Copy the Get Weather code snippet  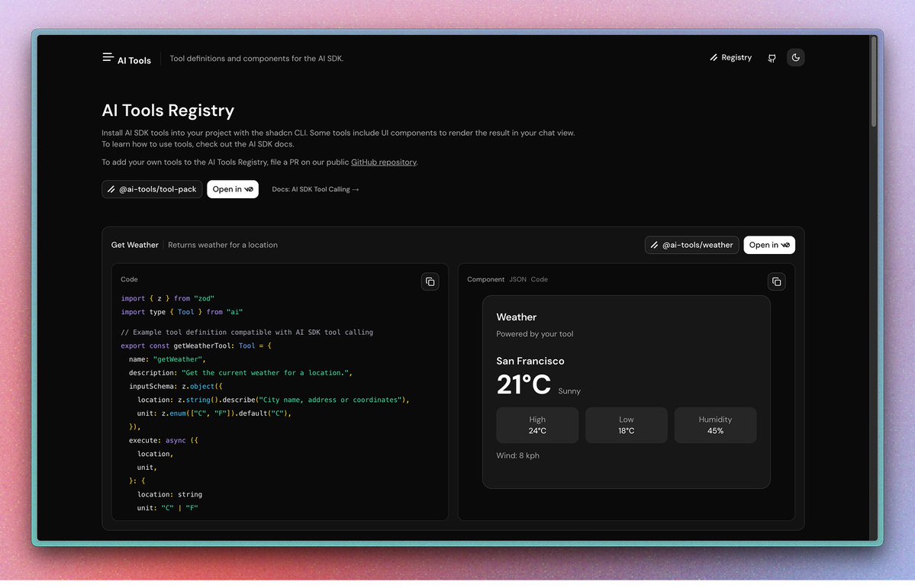point(430,281)
